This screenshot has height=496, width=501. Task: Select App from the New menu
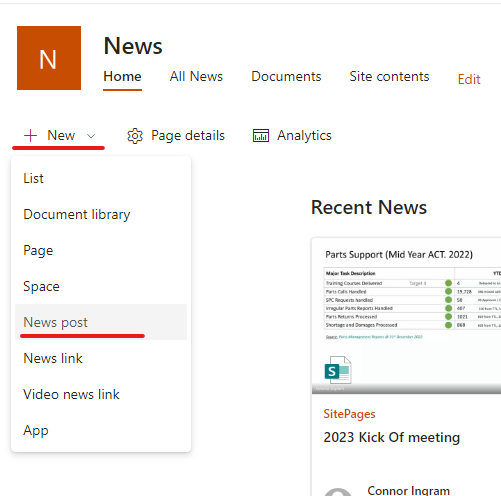pyautogui.click(x=101, y=430)
